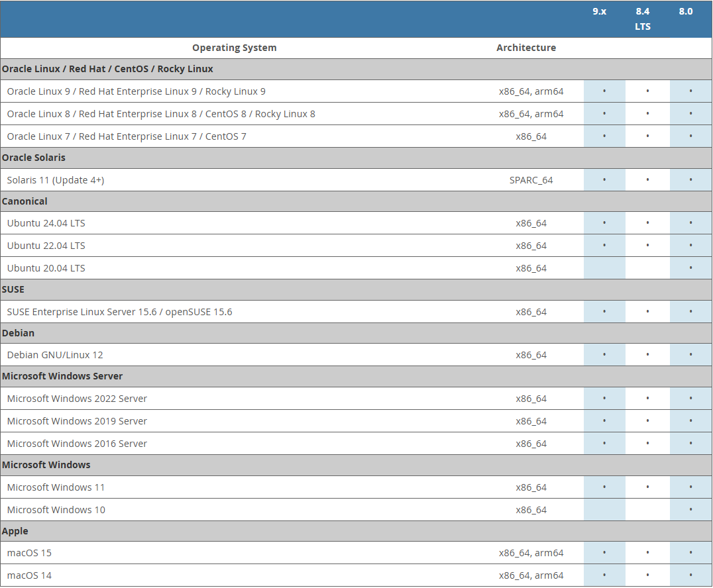The height and width of the screenshot is (588, 713).
Task: Click the Debian group heading
Action: [356, 333]
